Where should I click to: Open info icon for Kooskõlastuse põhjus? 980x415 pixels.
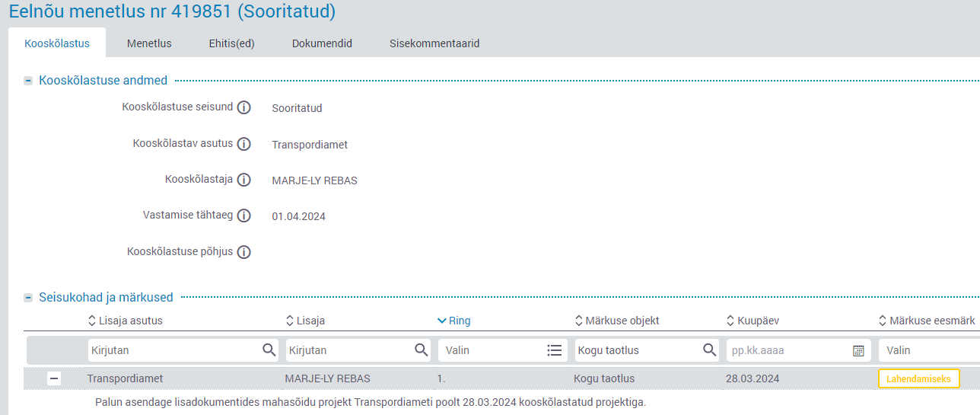(x=243, y=252)
